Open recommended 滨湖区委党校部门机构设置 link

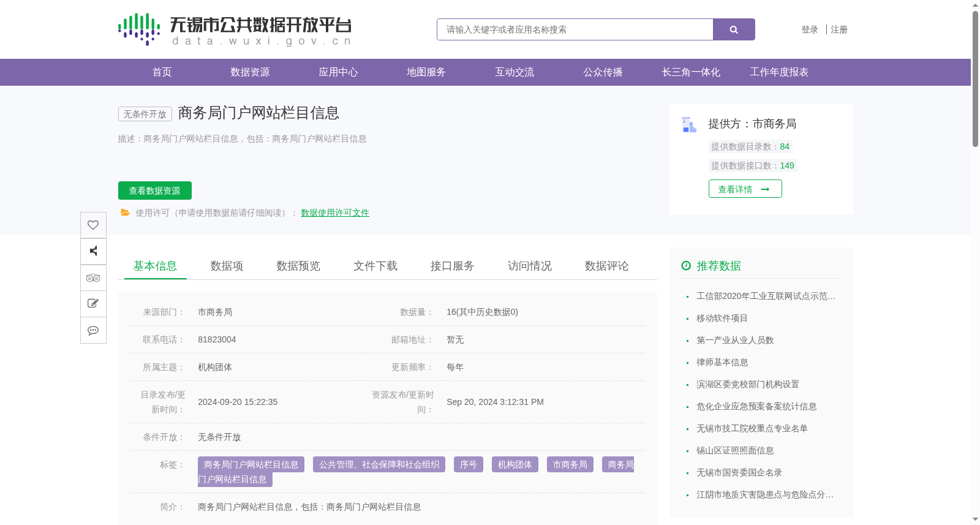tap(748, 384)
